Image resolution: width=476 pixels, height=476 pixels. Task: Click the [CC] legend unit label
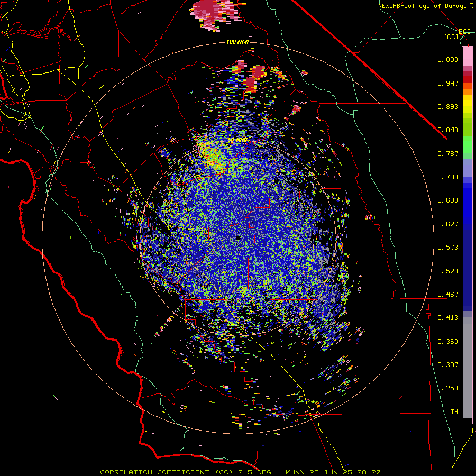tap(452, 36)
